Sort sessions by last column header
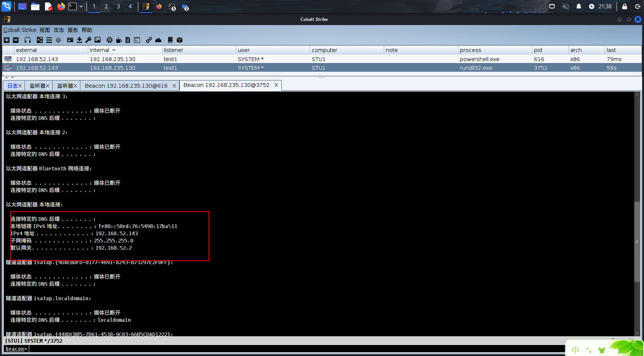Image resolution: width=644 pixels, height=356 pixels. click(623, 50)
